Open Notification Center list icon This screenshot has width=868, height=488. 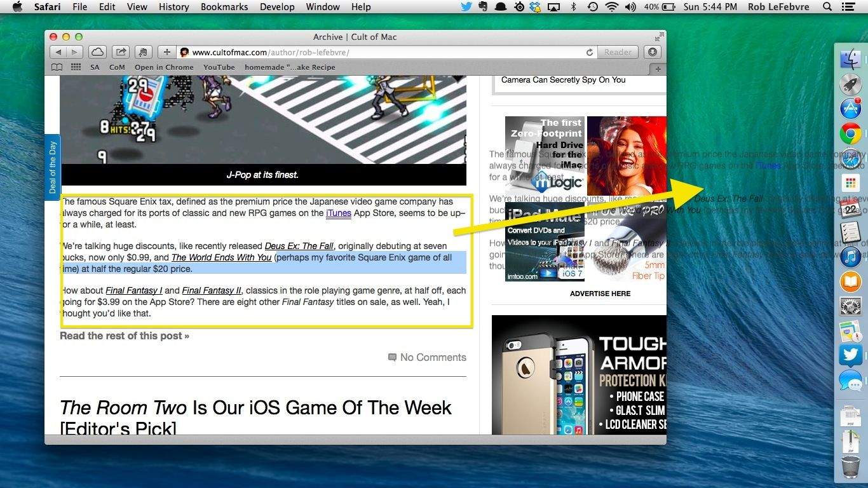pos(848,7)
